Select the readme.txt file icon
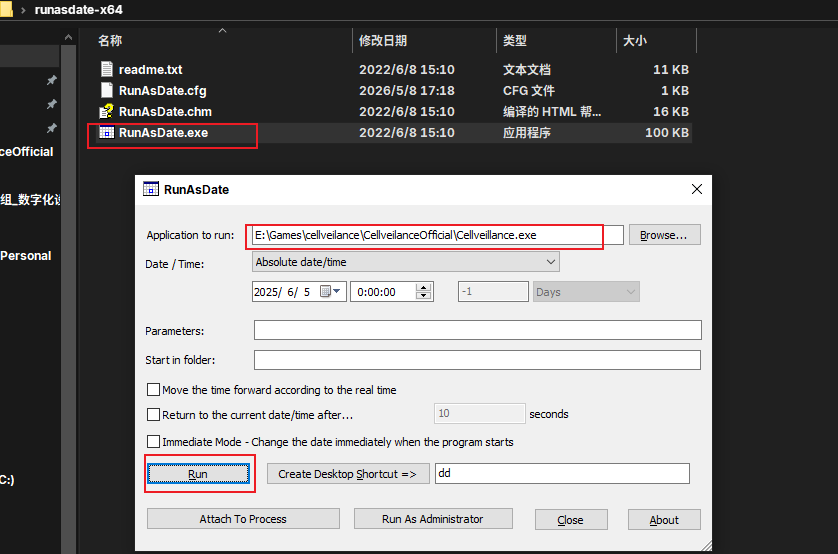 [x=107, y=69]
